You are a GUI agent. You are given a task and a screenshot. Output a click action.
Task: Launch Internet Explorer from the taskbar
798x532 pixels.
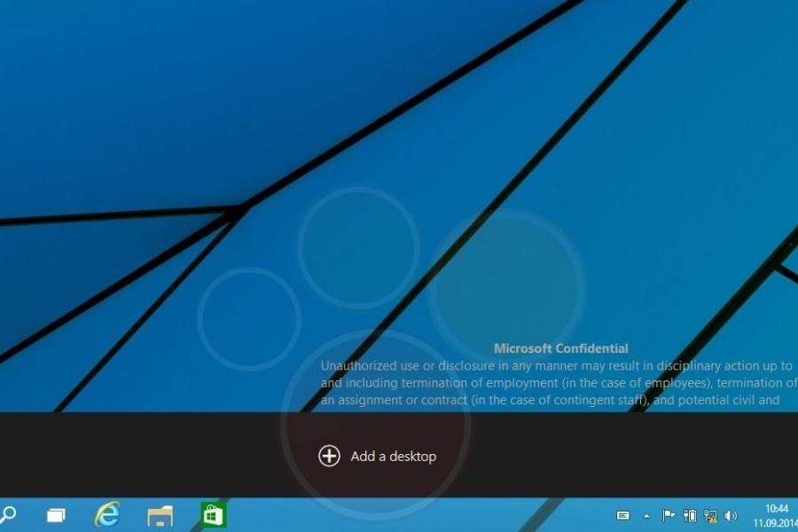(107, 514)
